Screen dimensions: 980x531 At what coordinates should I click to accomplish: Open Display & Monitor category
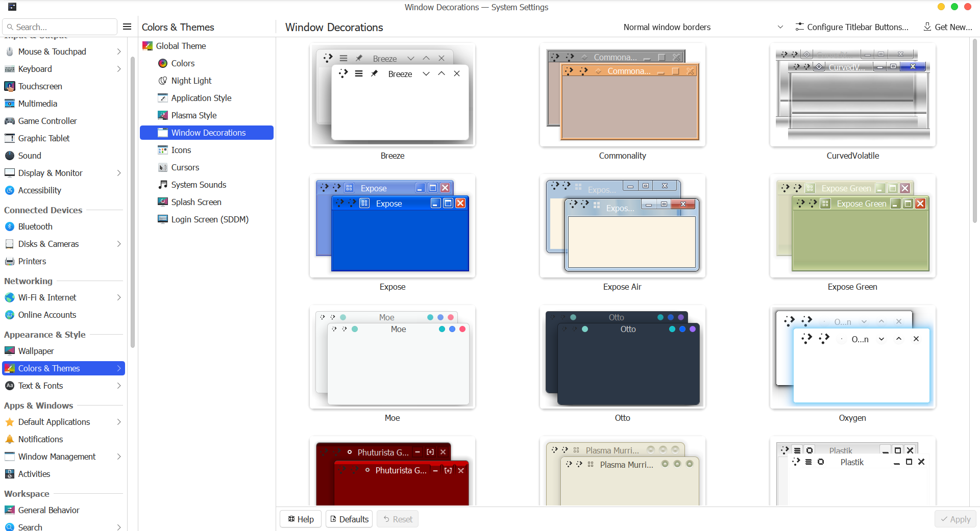[x=64, y=173]
